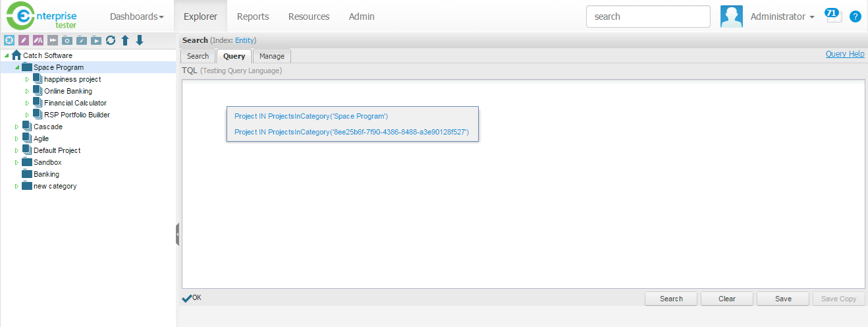This screenshot has width=868, height=327.
Task: Expand the happiness project tree node
Action: pos(28,79)
